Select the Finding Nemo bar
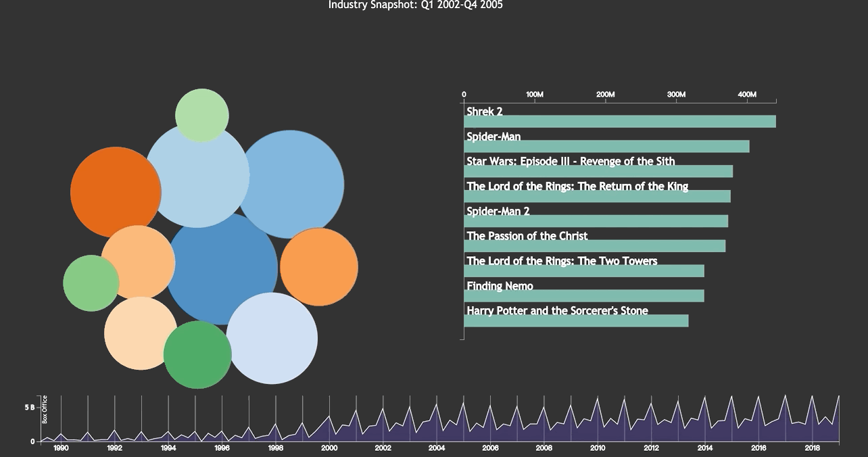 583,296
